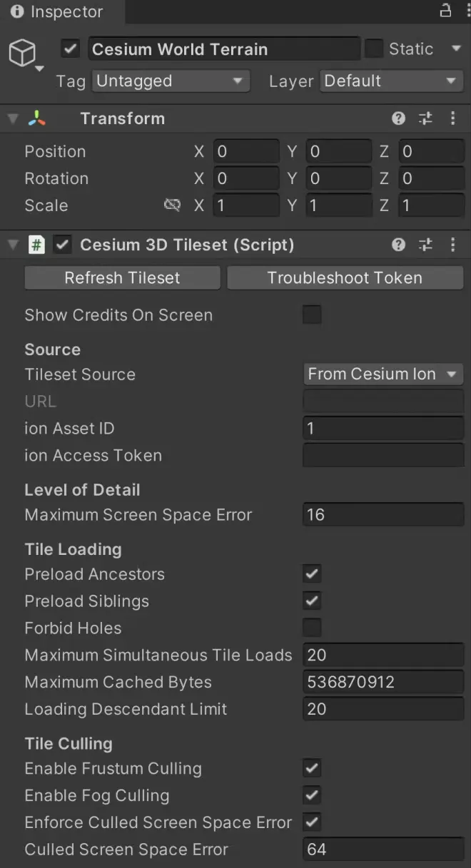
Task: Toggle the Scale constrain proportions link icon
Action: (172, 205)
